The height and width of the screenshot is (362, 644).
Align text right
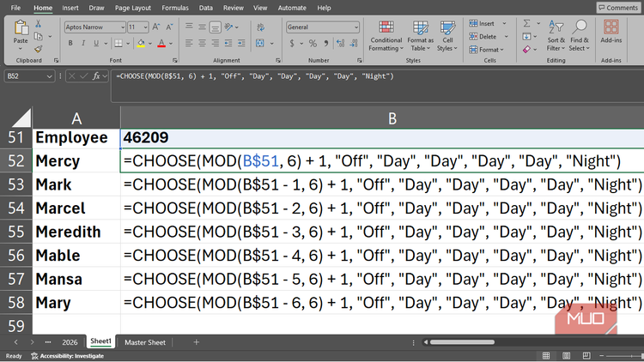(216, 43)
